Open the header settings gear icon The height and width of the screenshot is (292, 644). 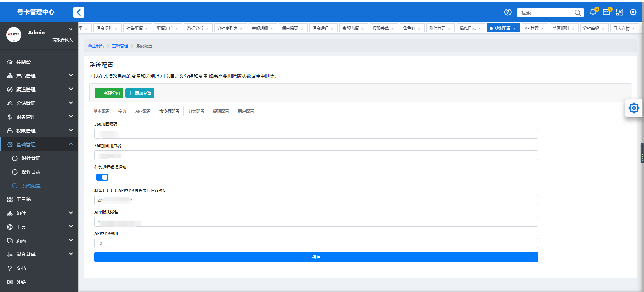pos(633,12)
